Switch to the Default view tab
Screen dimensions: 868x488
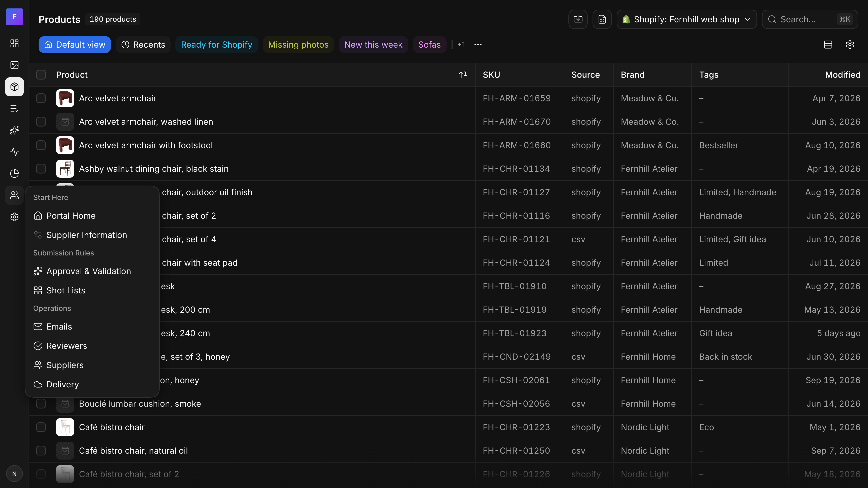tap(75, 44)
